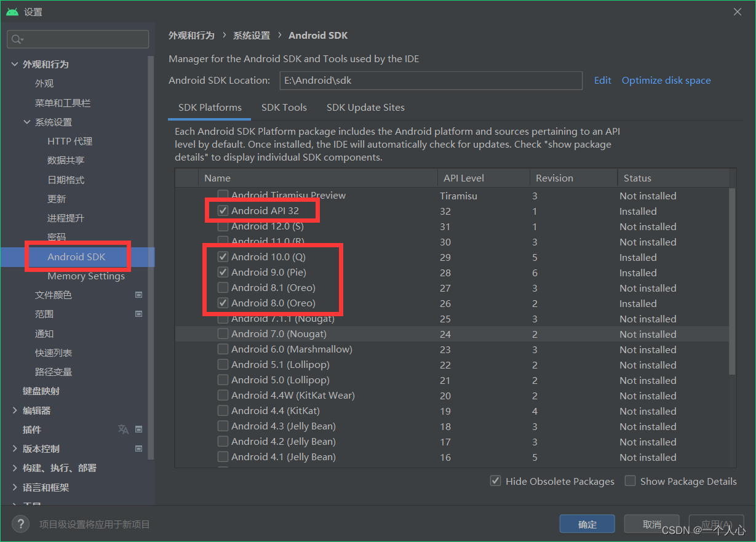Screen dimensions: 756x542
Task: Check the Show Package Details checkbox
Action: pos(630,481)
